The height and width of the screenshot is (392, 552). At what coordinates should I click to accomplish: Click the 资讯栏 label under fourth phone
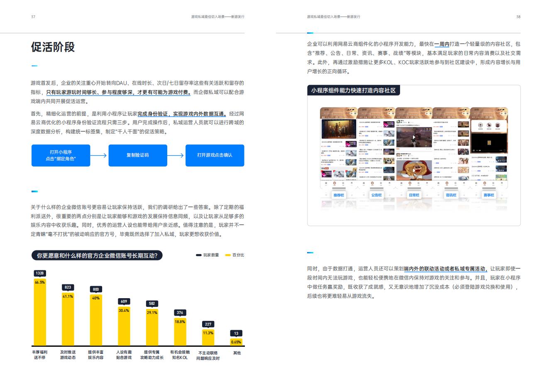(x=451, y=195)
